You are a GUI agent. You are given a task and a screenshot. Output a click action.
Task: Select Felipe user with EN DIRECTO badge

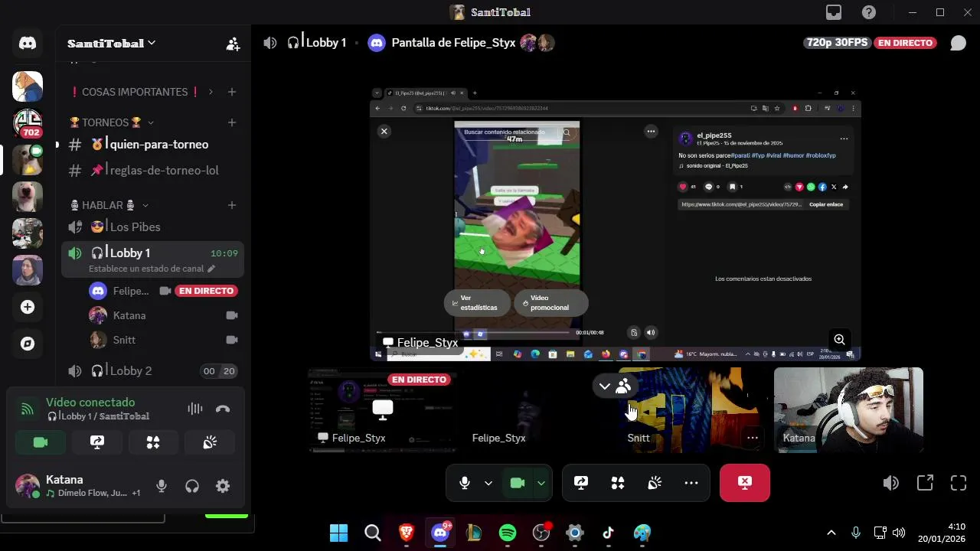tap(164, 291)
